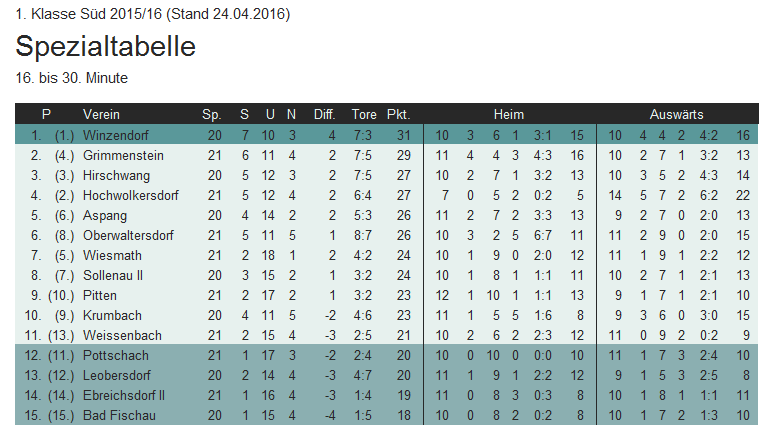Click the Winzendorf team name
The image size is (773, 432).
tap(117, 135)
